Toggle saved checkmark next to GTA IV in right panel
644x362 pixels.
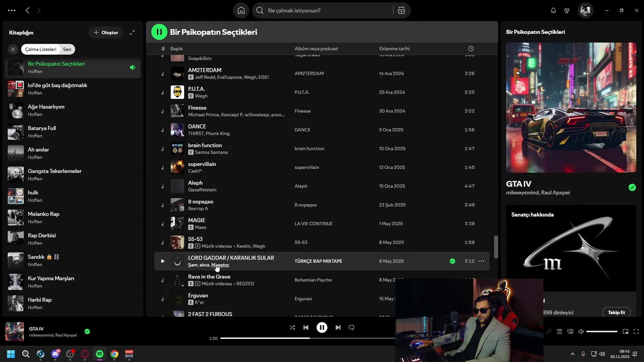[x=632, y=188]
